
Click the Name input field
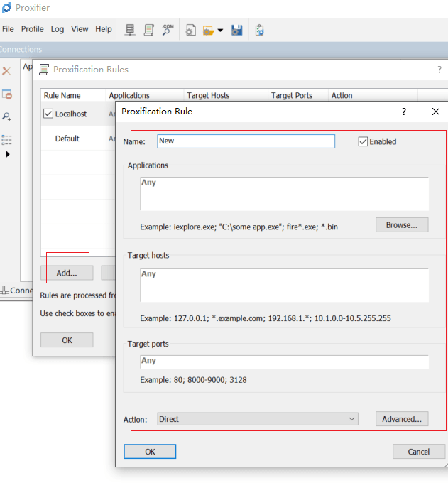pyautogui.click(x=246, y=141)
